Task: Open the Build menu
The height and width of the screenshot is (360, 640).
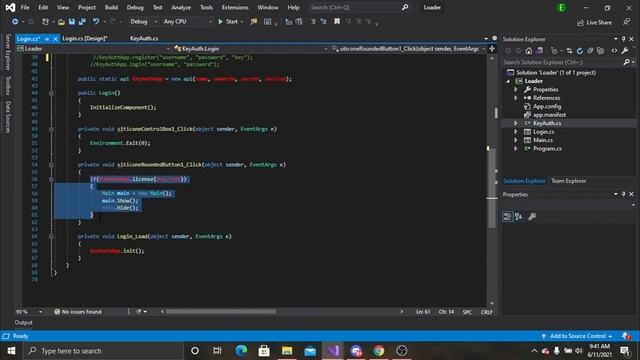Action: pyautogui.click(x=111, y=7)
